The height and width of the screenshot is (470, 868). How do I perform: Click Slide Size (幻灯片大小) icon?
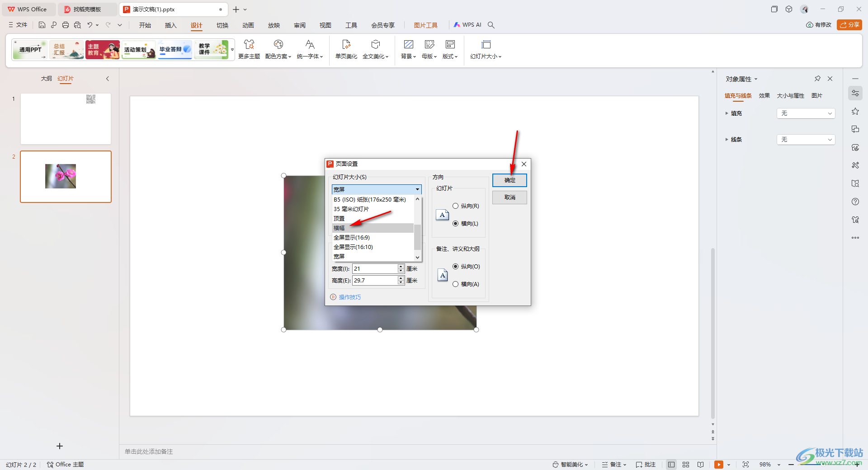click(486, 49)
